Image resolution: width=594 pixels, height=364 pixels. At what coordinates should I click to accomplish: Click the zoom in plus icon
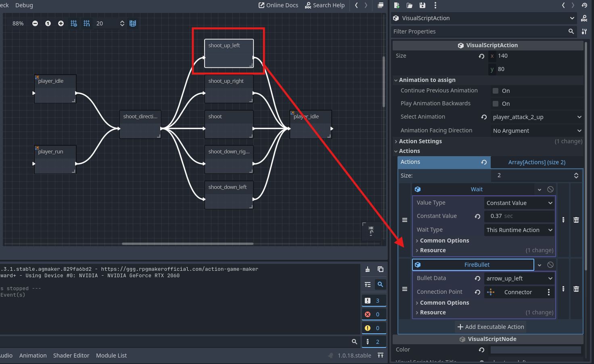(x=61, y=23)
